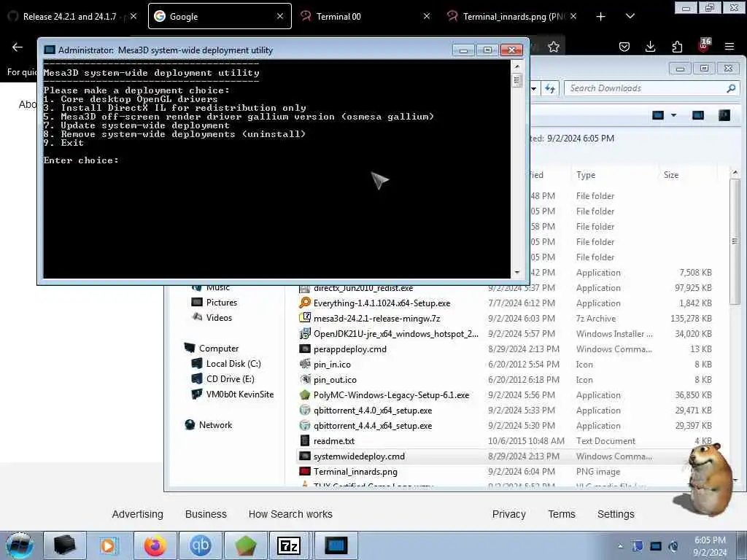The height and width of the screenshot is (560, 747).
Task: Select Computer in navigation pane
Action: click(x=212, y=348)
